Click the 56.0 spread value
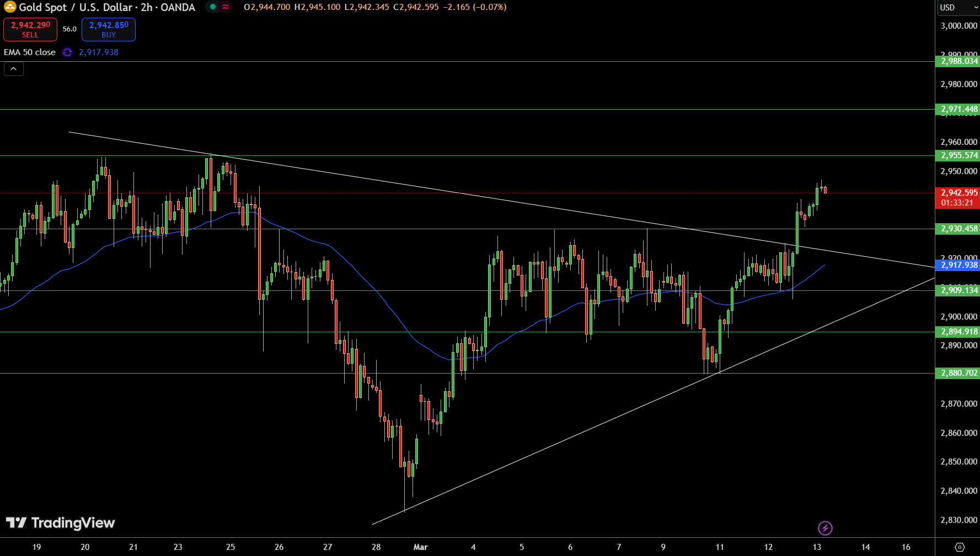This screenshot has height=556, width=980. [x=69, y=29]
